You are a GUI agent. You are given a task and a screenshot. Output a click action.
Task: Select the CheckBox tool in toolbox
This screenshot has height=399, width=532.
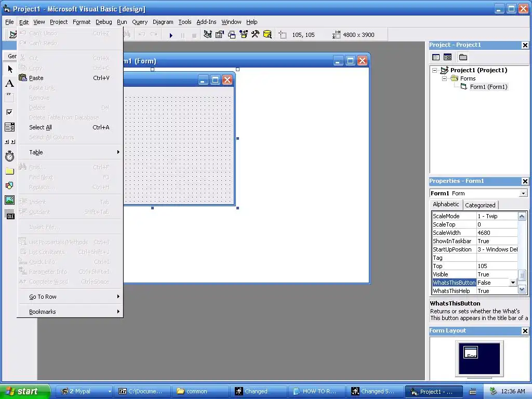tap(10, 112)
